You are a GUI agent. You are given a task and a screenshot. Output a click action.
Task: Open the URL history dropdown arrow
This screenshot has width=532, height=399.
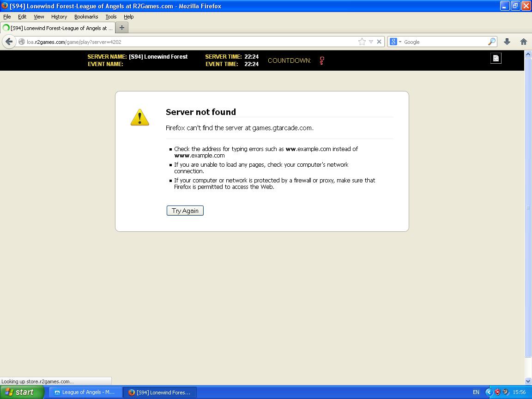[371, 42]
